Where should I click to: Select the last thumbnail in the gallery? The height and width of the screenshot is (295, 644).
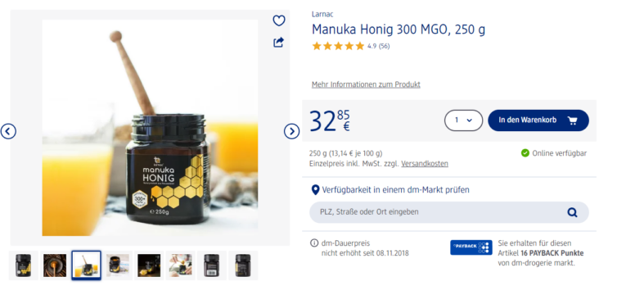click(243, 265)
